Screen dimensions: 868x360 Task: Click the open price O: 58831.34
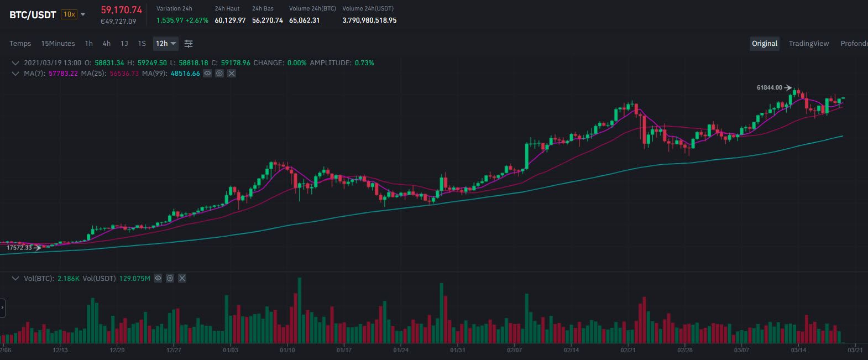click(x=104, y=63)
